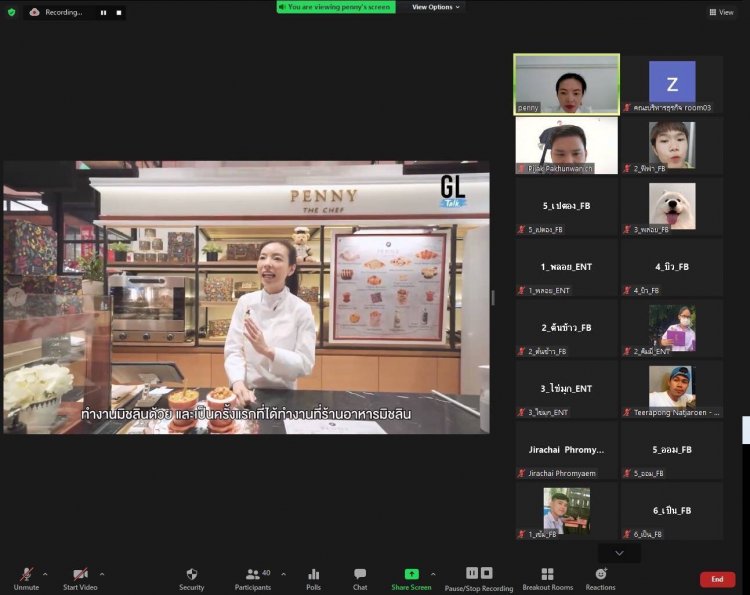The image size is (750, 595).
Task: Open Security options
Action: click(x=191, y=578)
